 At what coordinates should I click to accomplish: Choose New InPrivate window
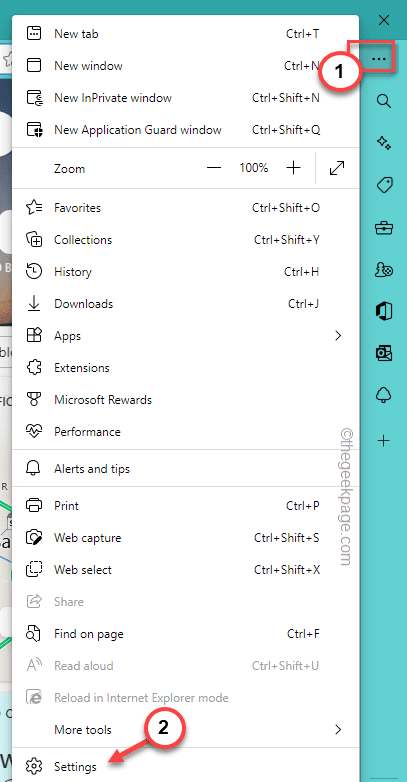pyautogui.click(x=186, y=98)
